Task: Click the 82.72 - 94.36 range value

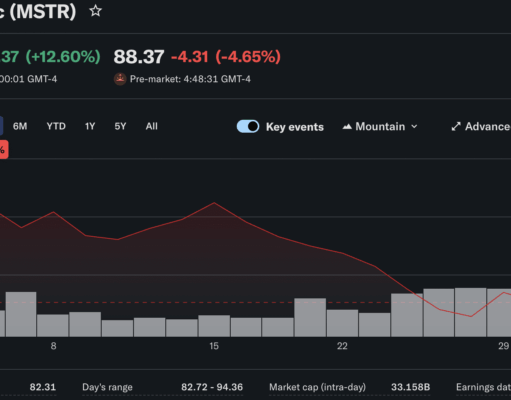Action: point(212,387)
